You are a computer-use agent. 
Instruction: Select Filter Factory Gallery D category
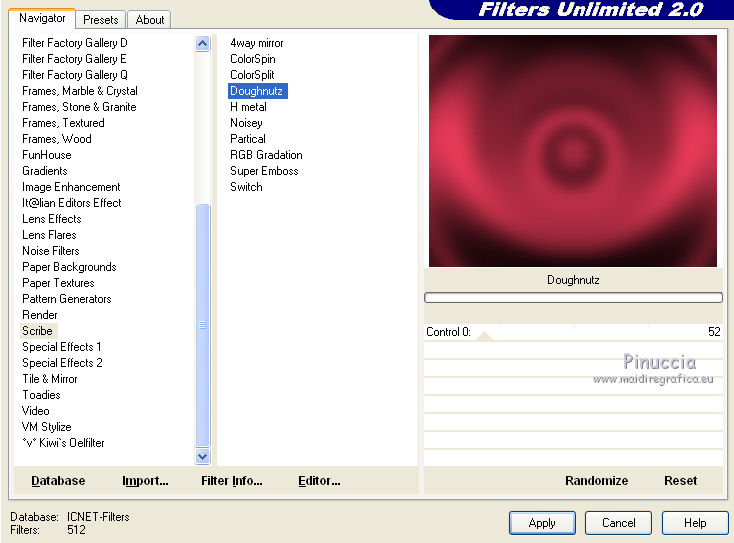tap(74, 43)
